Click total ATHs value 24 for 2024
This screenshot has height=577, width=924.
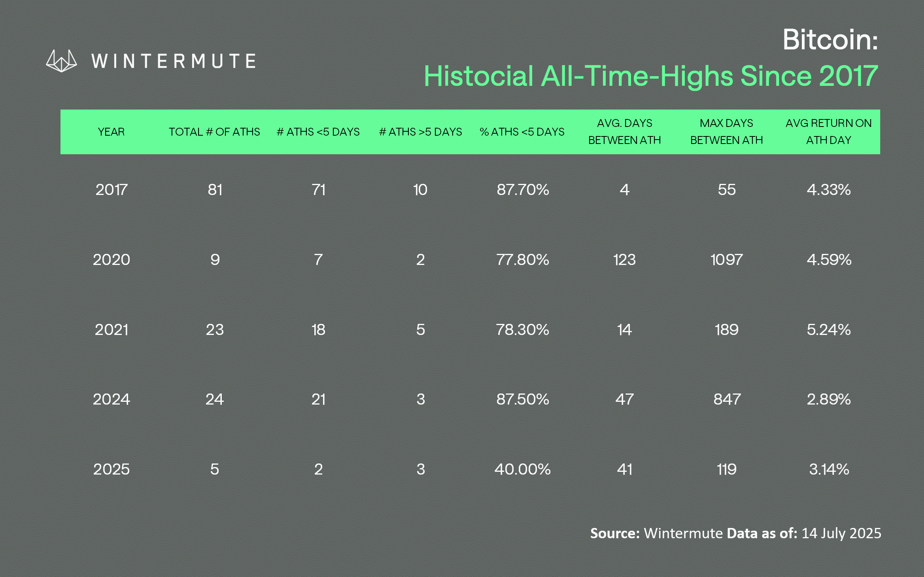coord(215,399)
